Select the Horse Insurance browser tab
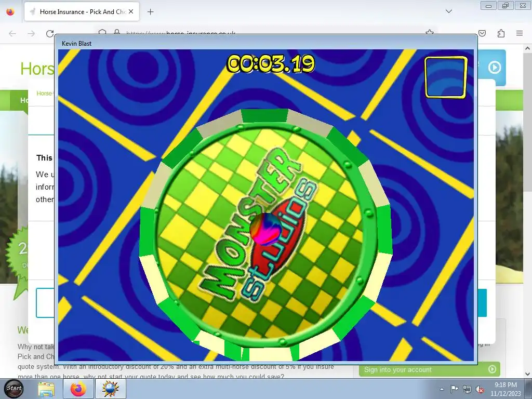Viewport: 532px width, 399px height. [82, 11]
